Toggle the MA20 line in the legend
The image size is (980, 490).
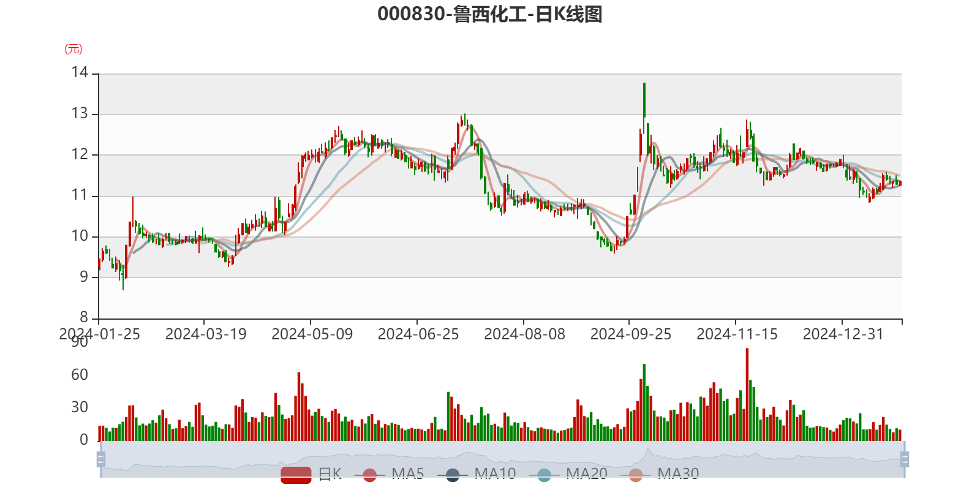[x=568, y=474]
